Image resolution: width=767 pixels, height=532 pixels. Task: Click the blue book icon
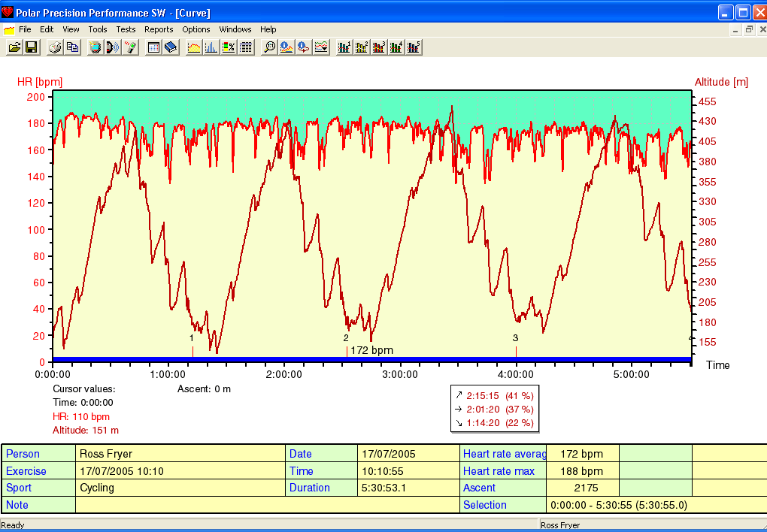(171, 47)
